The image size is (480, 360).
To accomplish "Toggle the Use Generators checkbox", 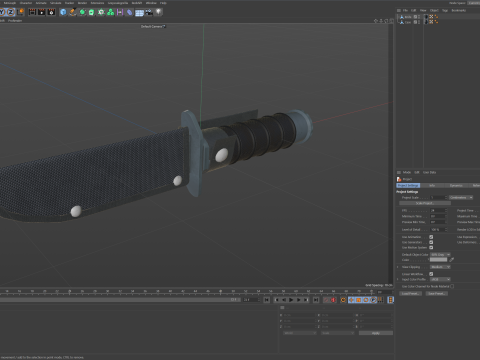I will (431, 242).
